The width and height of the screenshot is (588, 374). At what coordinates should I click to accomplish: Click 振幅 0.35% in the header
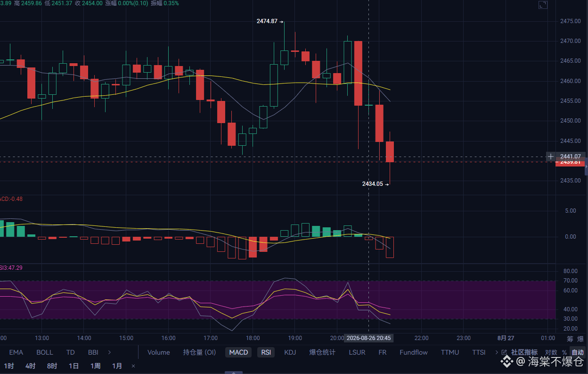point(164,3)
